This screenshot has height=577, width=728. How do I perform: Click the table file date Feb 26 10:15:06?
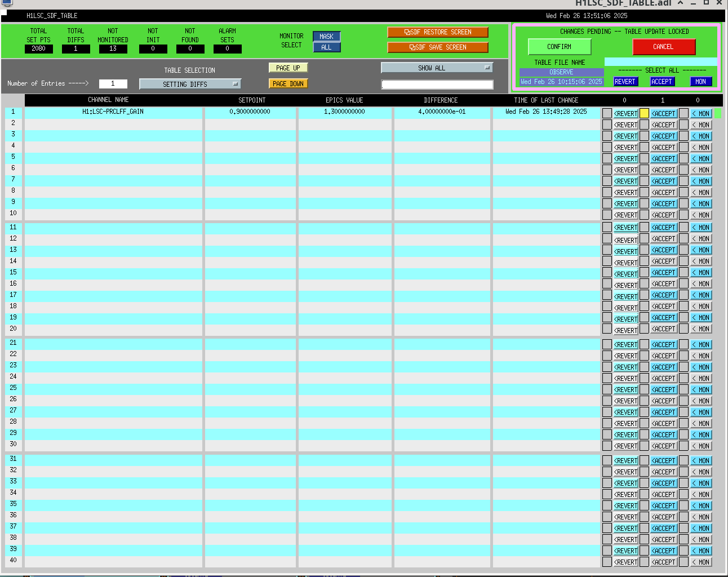[561, 82]
